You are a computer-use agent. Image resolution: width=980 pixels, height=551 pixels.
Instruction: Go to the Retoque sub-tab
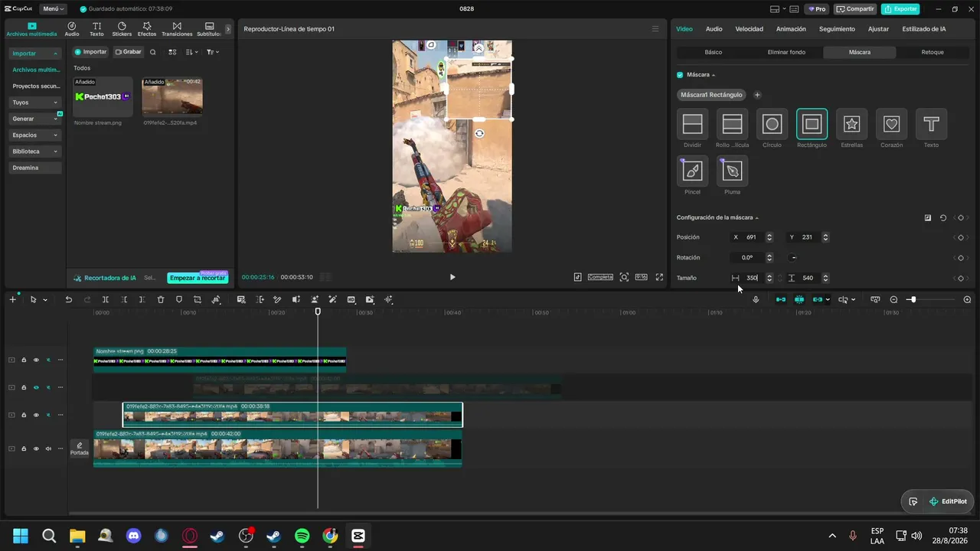click(x=933, y=52)
